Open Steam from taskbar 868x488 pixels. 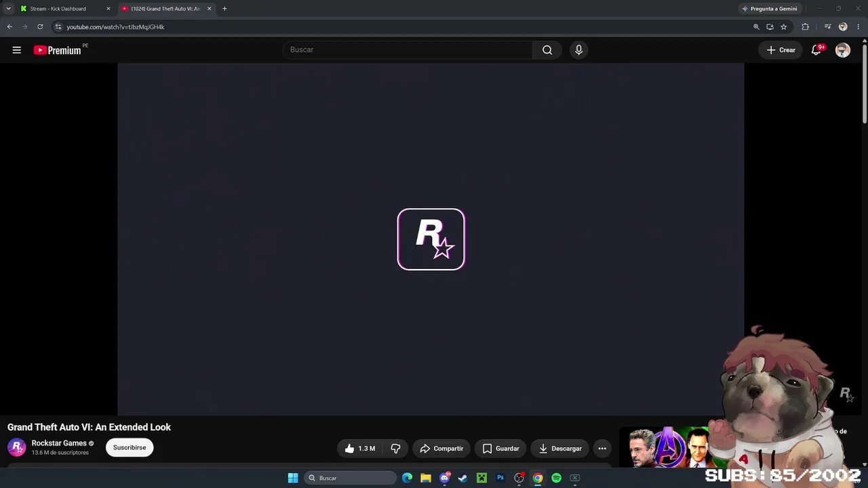pos(462,478)
